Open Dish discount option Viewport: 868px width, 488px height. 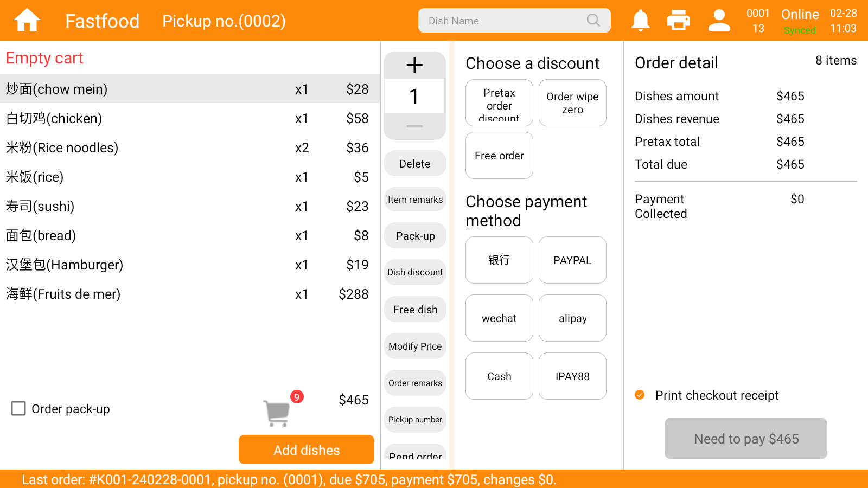pos(415,272)
